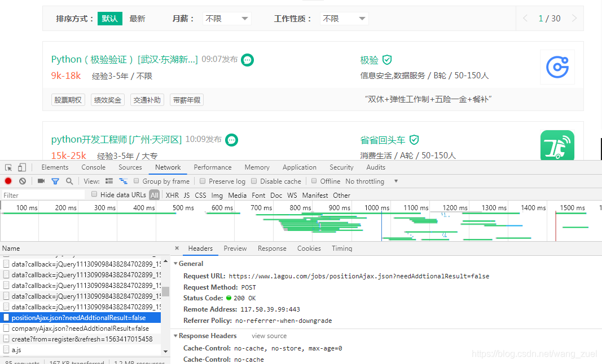Open the Security tab

pyautogui.click(x=341, y=167)
